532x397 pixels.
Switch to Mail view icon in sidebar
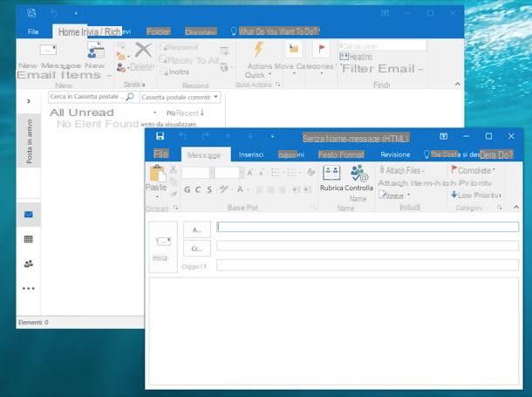click(29, 215)
